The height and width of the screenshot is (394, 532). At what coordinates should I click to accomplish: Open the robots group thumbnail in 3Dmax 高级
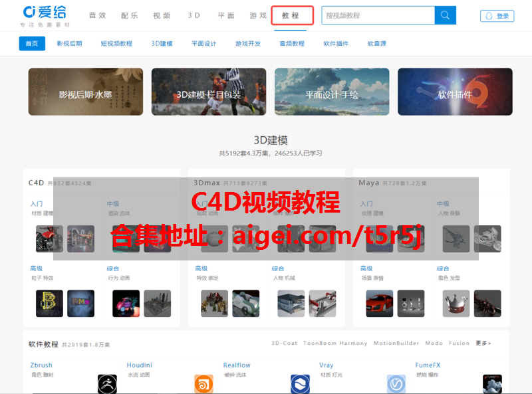point(214,304)
